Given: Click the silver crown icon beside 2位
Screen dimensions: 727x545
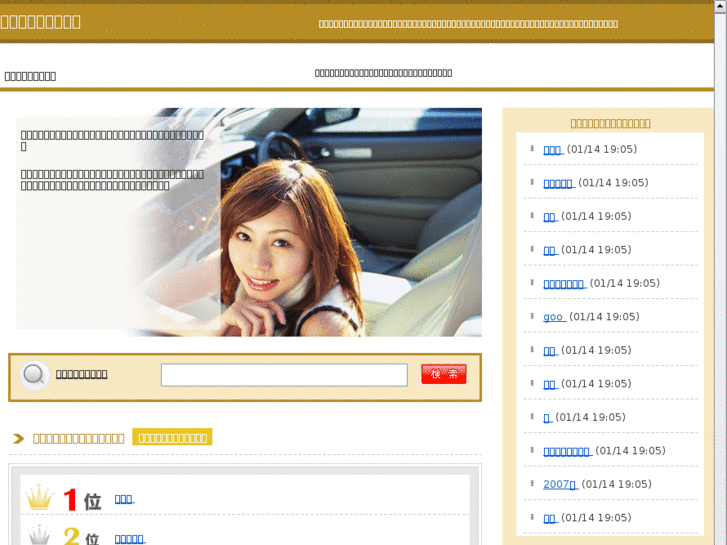Looking at the screenshot, I should 39,535.
